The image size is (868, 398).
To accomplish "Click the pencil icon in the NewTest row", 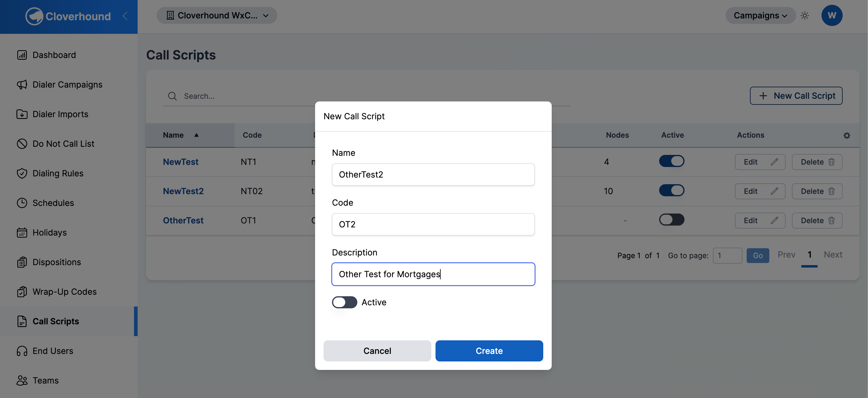I will pyautogui.click(x=774, y=162).
